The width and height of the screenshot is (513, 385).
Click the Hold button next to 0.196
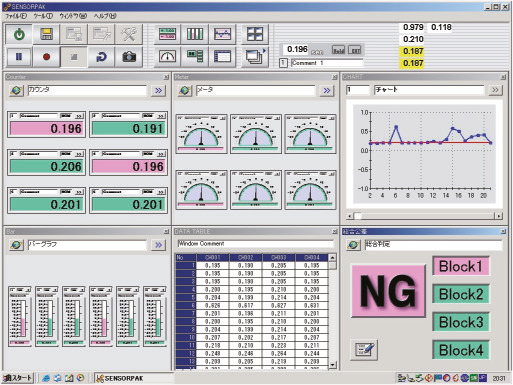point(338,50)
